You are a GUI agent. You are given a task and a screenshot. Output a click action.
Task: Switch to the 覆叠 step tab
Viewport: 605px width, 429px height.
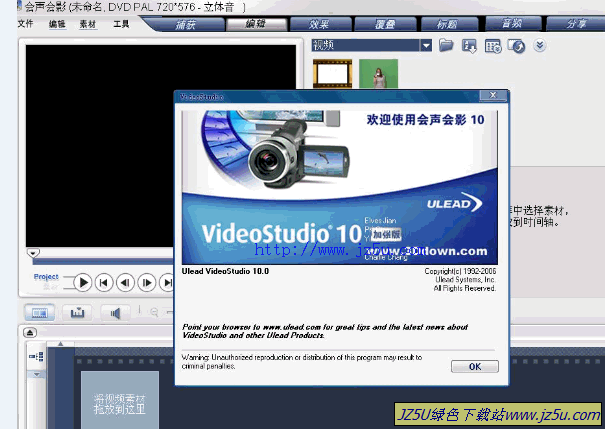pyautogui.click(x=385, y=24)
